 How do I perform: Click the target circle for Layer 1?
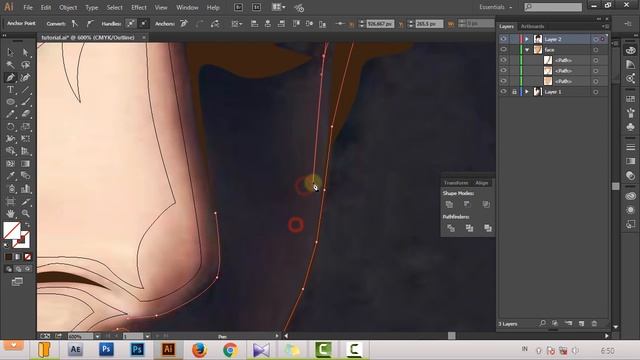click(596, 92)
